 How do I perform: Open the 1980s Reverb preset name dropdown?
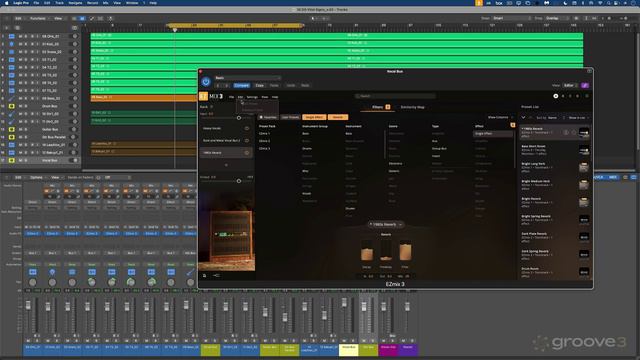(386, 224)
